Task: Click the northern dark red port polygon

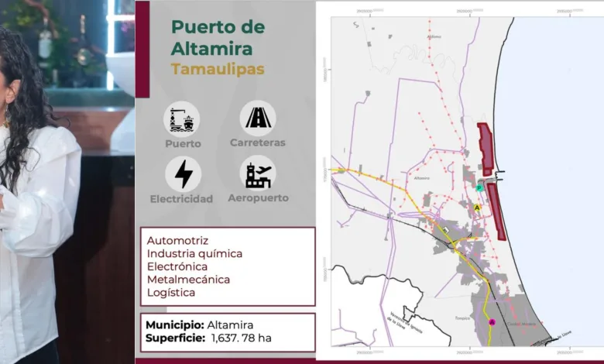Action: coord(486,149)
